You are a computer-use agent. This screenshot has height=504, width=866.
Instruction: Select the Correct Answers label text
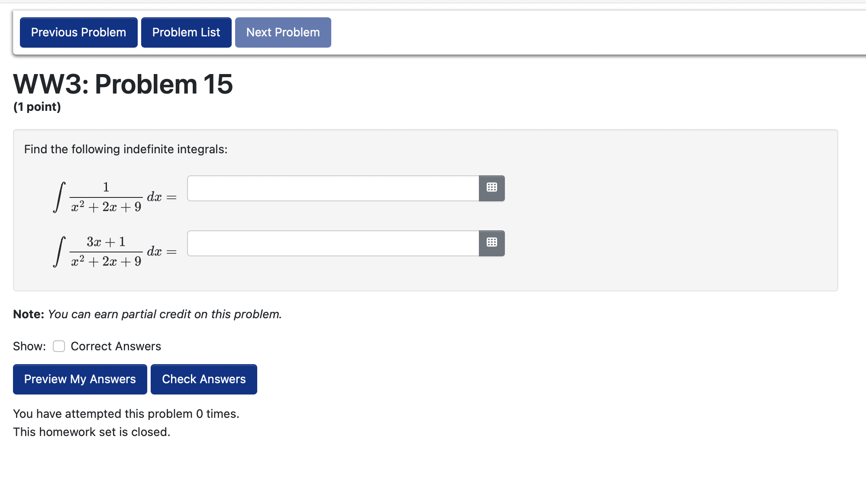click(116, 346)
